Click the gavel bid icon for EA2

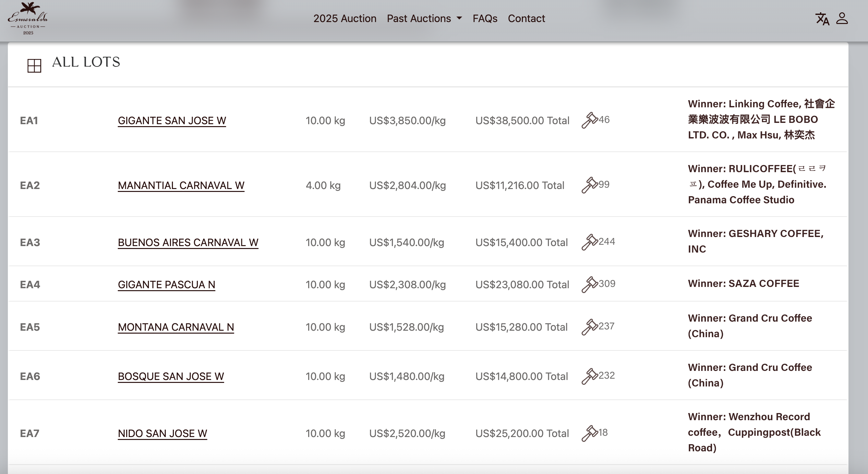point(590,185)
